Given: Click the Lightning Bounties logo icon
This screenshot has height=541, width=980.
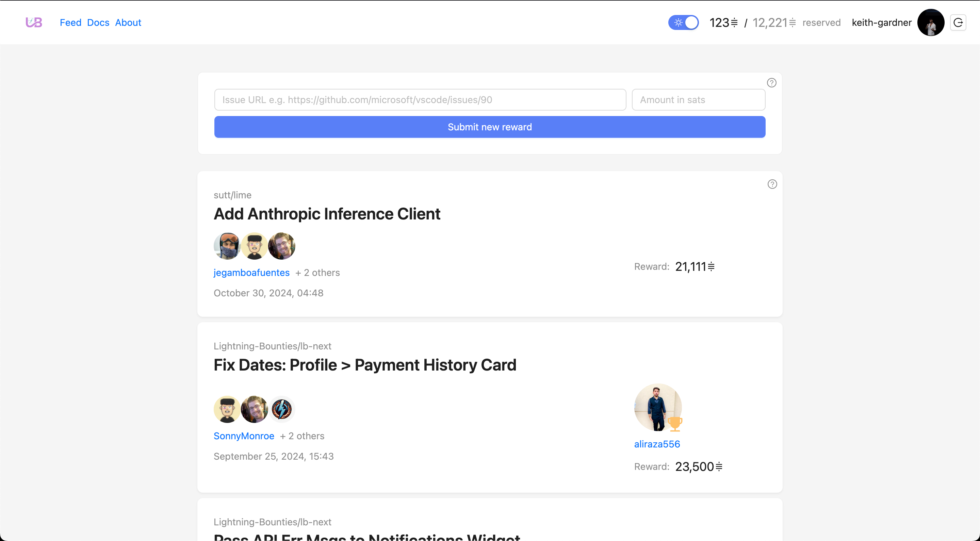Looking at the screenshot, I should (34, 22).
